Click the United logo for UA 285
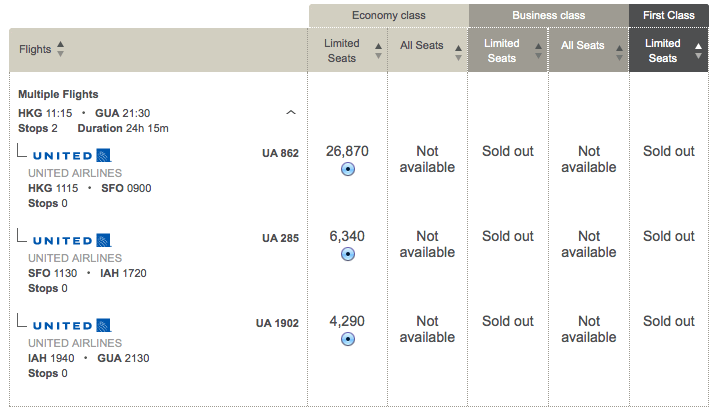The image size is (712, 414). 72,241
